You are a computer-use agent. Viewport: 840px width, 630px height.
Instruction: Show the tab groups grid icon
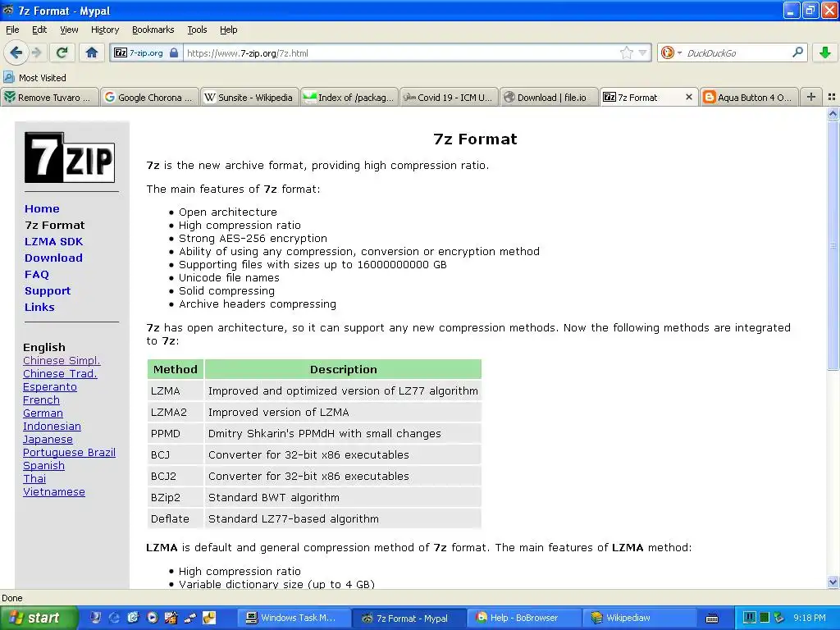point(832,97)
